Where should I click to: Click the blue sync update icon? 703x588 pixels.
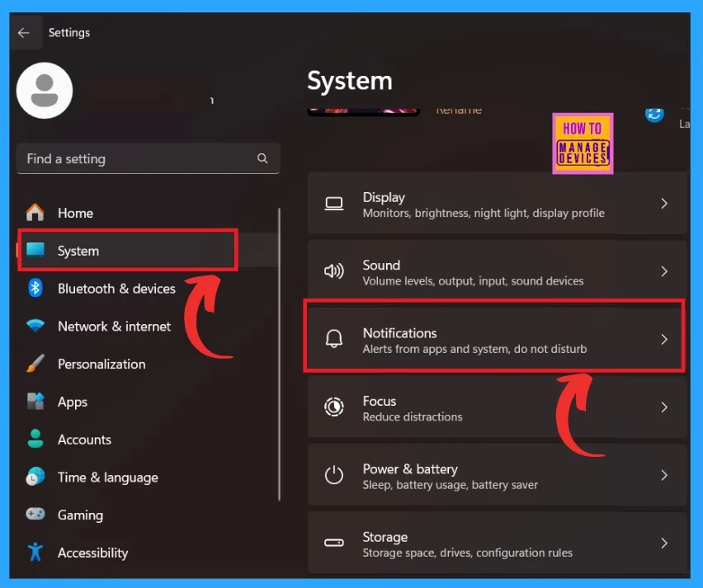pyautogui.click(x=654, y=115)
